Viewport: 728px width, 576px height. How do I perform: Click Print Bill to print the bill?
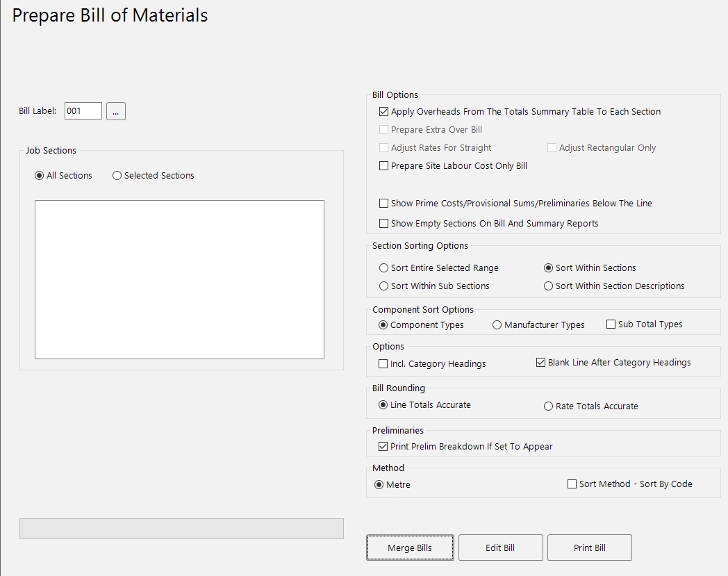point(589,548)
